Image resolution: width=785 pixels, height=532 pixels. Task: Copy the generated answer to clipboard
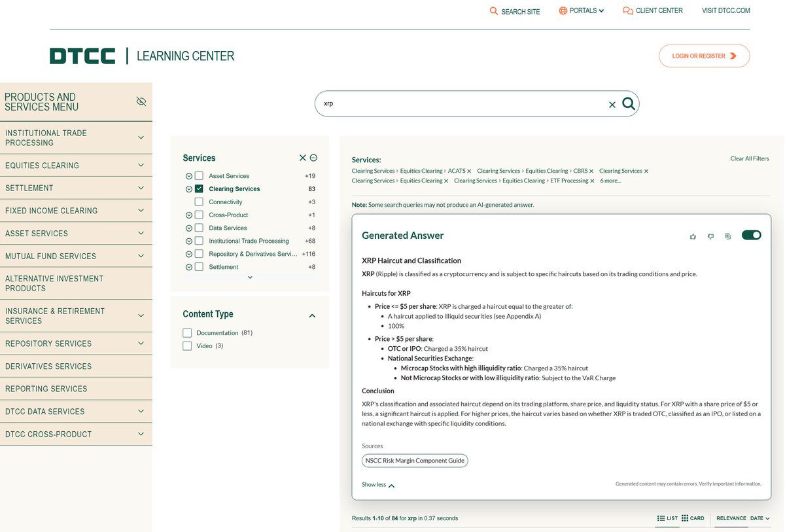click(727, 236)
